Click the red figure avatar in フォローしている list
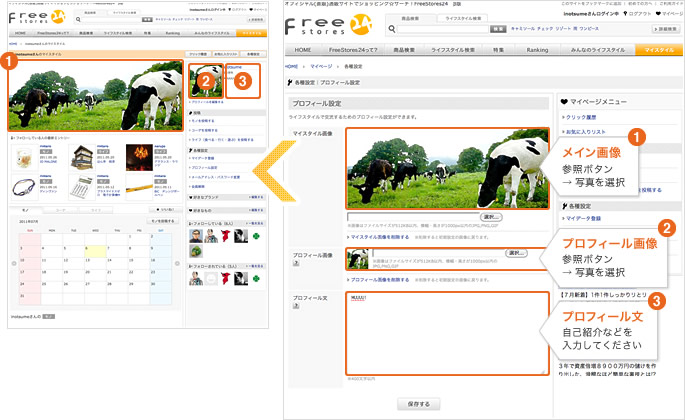The image size is (685, 420). click(225, 236)
